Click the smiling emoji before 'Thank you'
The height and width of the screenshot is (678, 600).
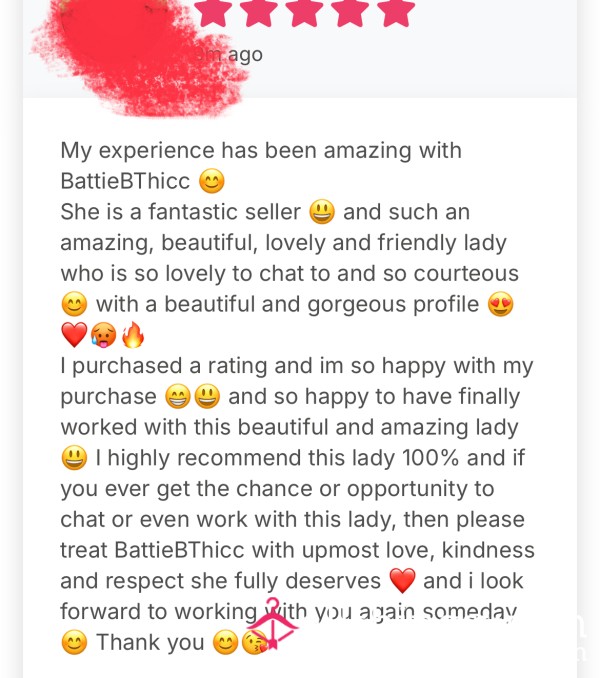(74, 642)
